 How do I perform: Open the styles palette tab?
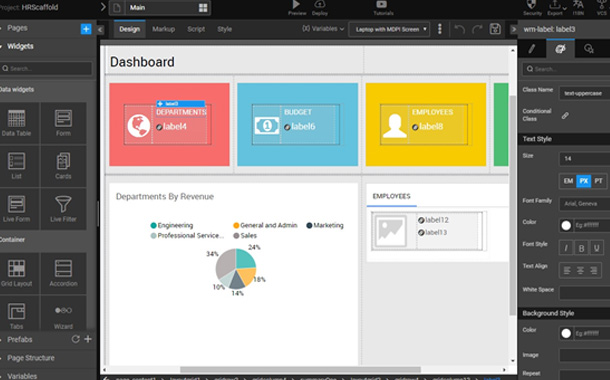560,49
